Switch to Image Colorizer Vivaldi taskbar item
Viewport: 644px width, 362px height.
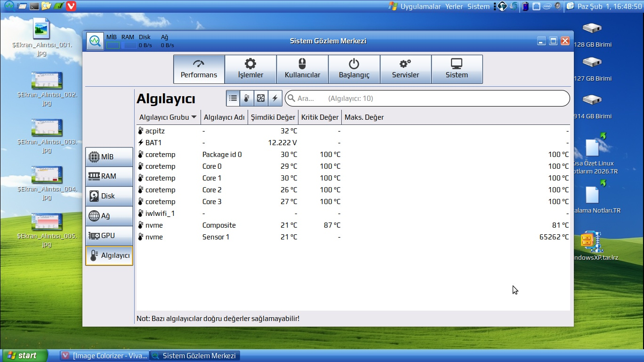pos(105,355)
